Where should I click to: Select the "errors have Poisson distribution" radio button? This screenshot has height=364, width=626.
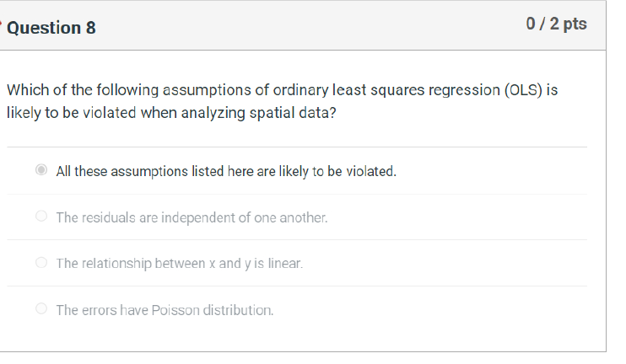41,309
